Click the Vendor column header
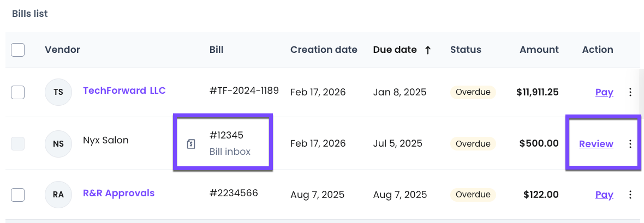Screen dimensions: 644x223 tap(62, 50)
